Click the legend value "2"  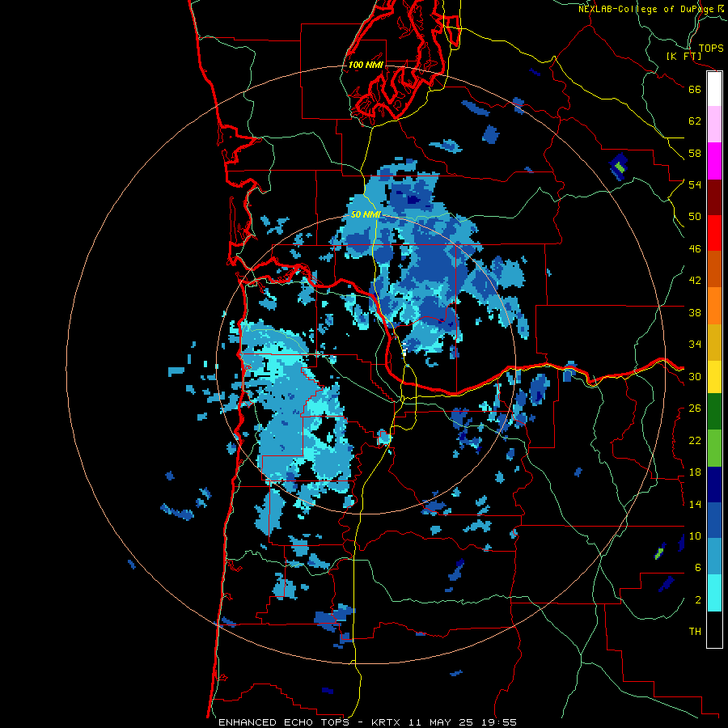[698, 600]
